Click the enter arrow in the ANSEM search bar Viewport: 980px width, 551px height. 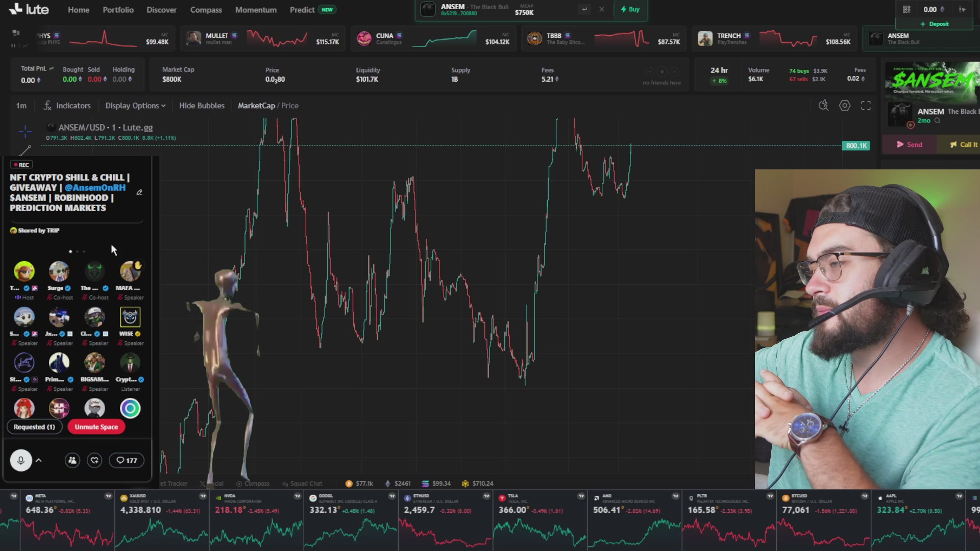[584, 9]
